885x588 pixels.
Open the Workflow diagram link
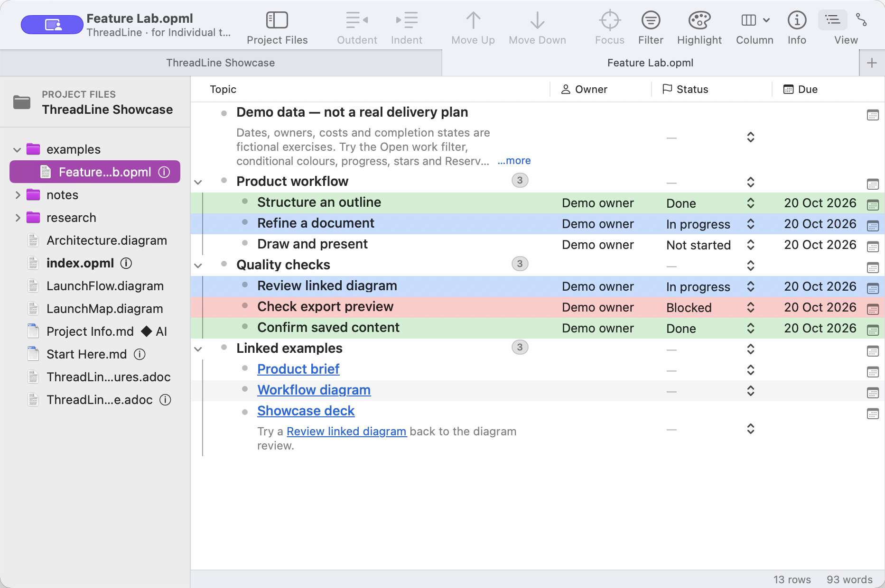pyautogui.click(x=314, y=390)
